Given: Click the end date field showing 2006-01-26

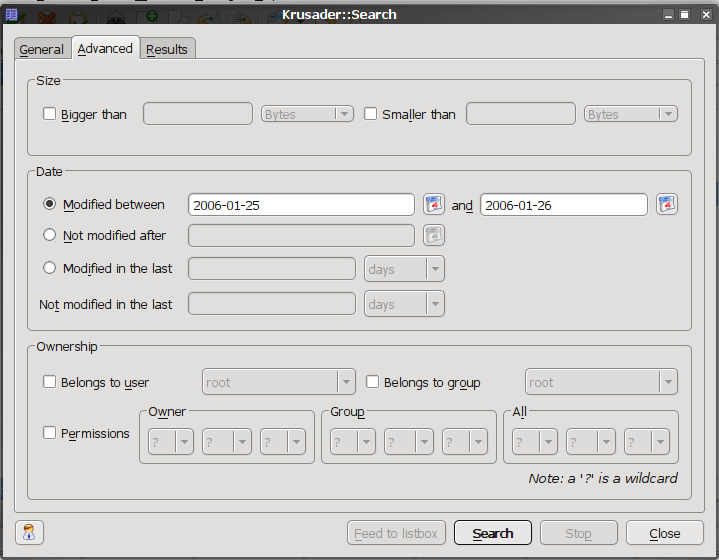Looking at the screenshot, I should [x=564, y=205].
